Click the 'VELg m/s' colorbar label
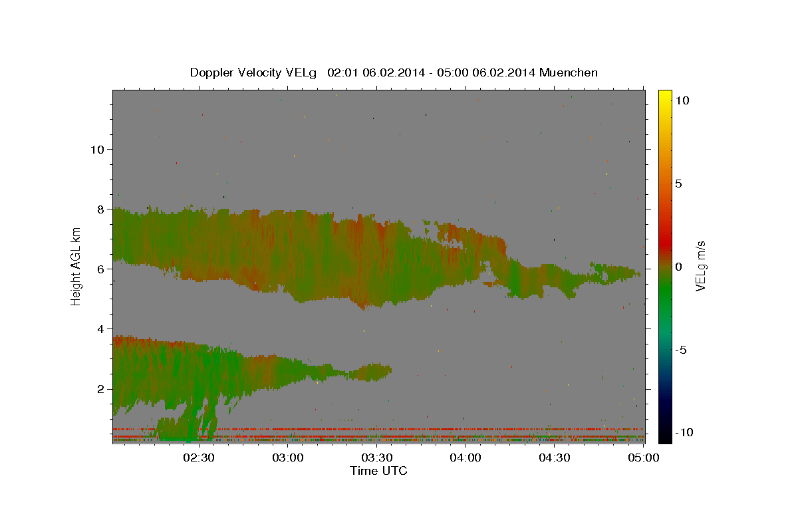 (700, 267)
